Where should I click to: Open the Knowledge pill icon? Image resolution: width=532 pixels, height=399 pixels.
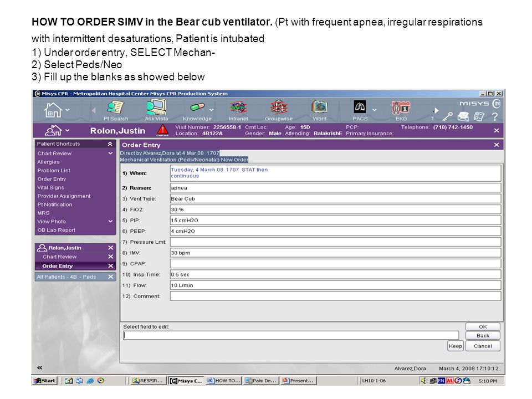(x=197, y=107)
